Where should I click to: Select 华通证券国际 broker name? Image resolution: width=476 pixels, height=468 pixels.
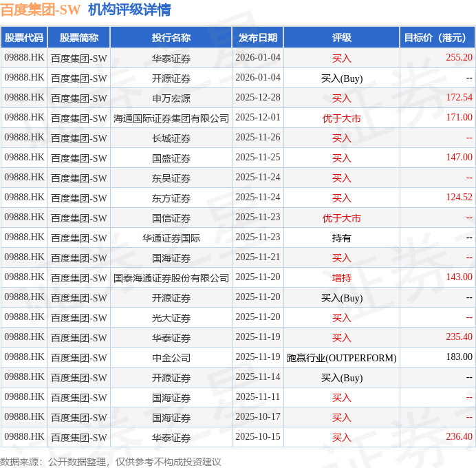click(171, 238)
